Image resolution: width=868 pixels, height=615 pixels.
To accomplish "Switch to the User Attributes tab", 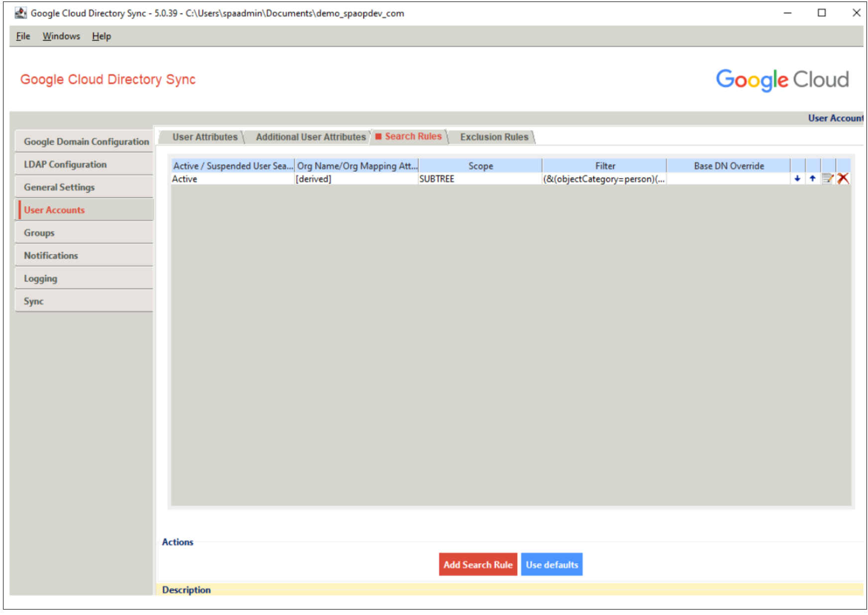I will coord(205,137).
